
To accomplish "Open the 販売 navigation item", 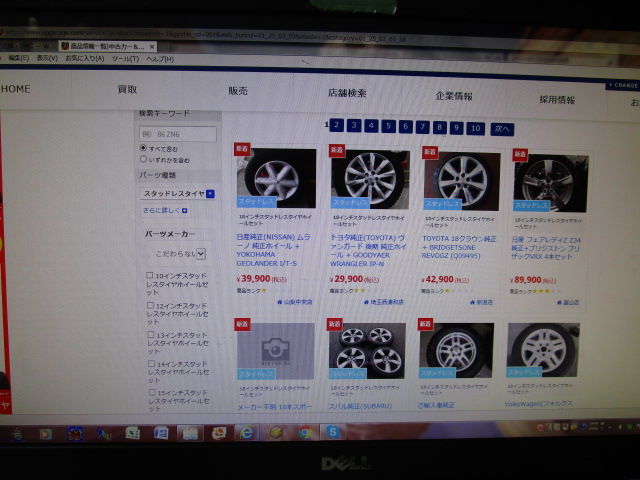I will point(238,91).
